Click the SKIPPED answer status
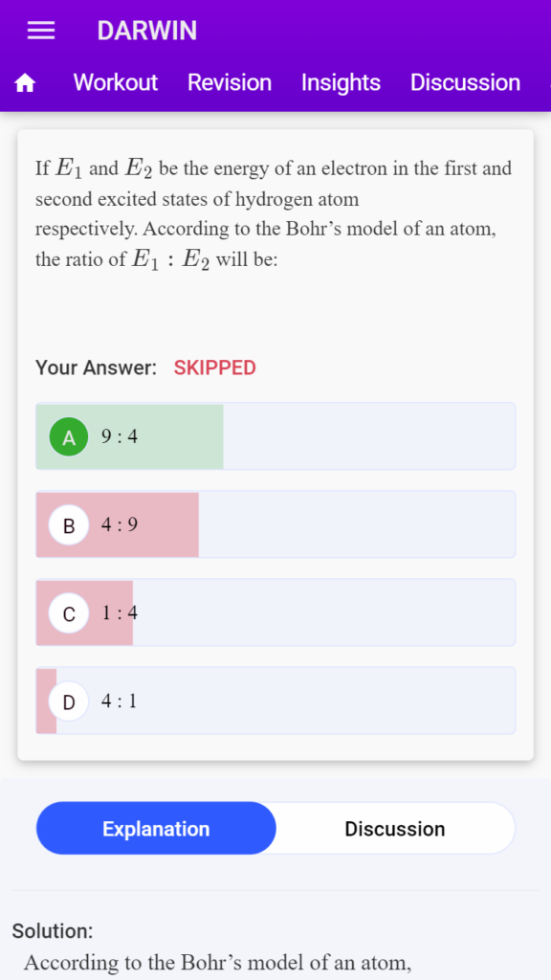The image size is (551, 980). 215,368
